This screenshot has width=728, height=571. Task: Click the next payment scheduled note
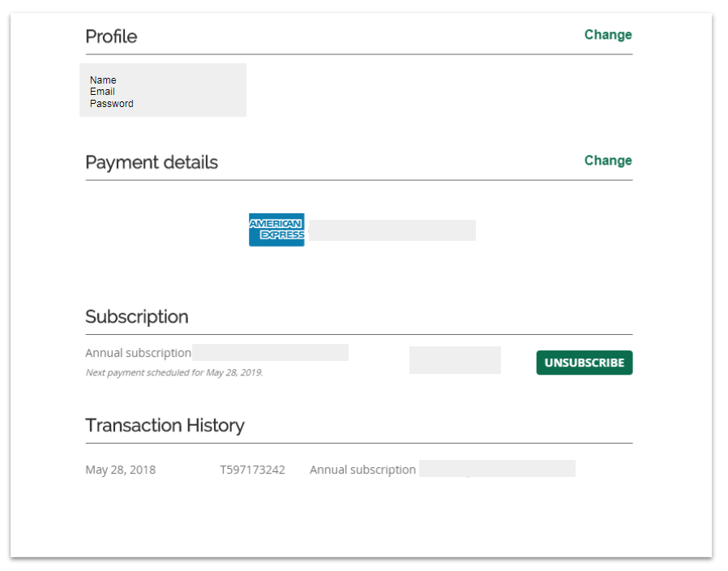tap(174, 372)
